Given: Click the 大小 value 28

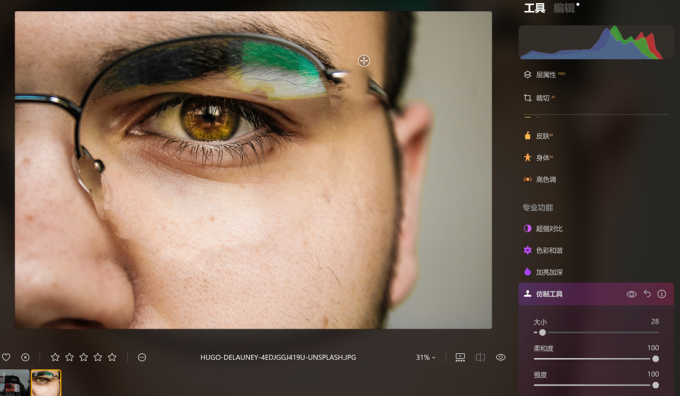Looking at the screenshot, I should click(655, 321).
